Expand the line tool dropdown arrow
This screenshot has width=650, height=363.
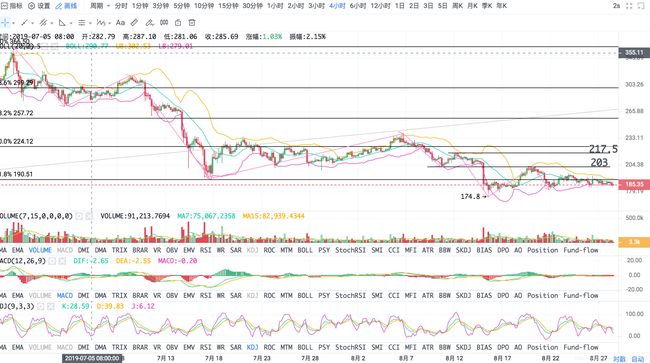[x=33, y=23]
